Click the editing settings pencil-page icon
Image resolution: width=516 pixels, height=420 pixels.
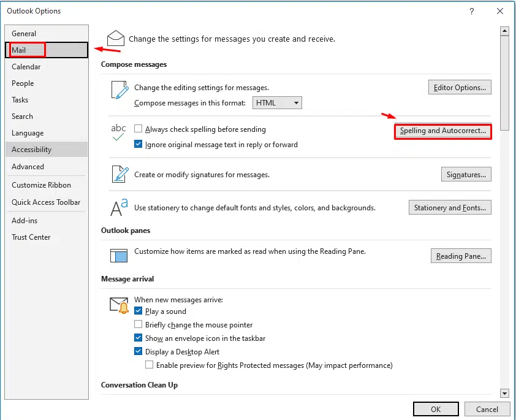pyautogui.click(x=120, y=90)
